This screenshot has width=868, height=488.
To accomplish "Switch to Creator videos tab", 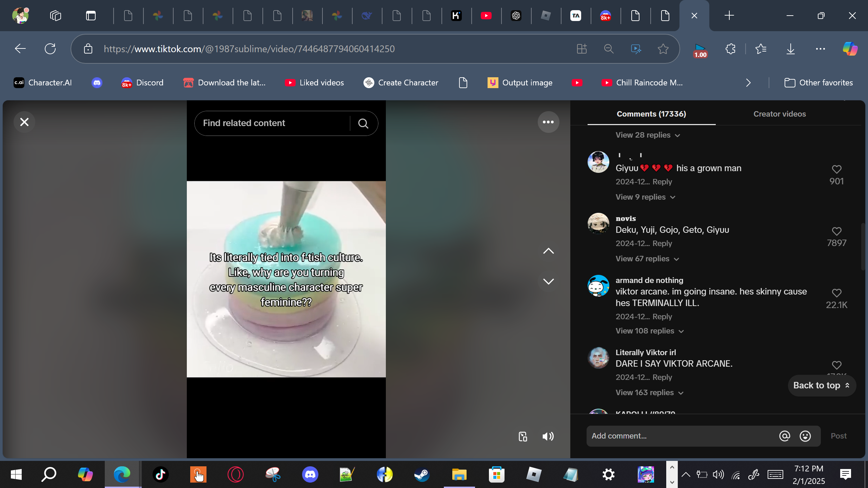I will tap(780, 114).
